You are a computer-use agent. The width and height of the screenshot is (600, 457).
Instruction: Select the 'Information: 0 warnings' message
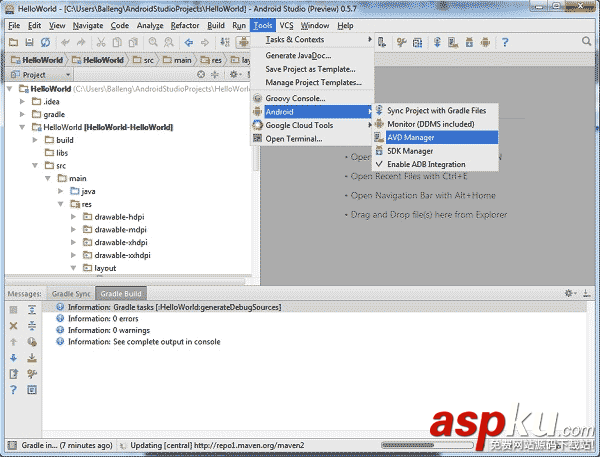point(109,330)
